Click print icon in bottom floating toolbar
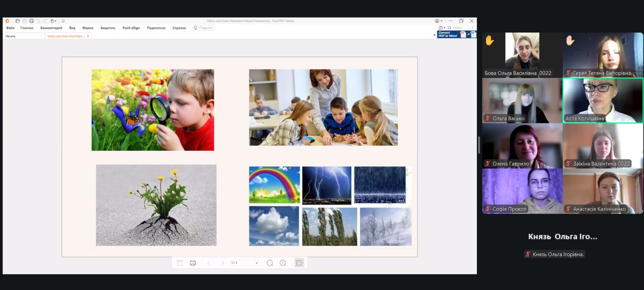Image resolution: width=644 pixels, height=290 pixels. 193,263
